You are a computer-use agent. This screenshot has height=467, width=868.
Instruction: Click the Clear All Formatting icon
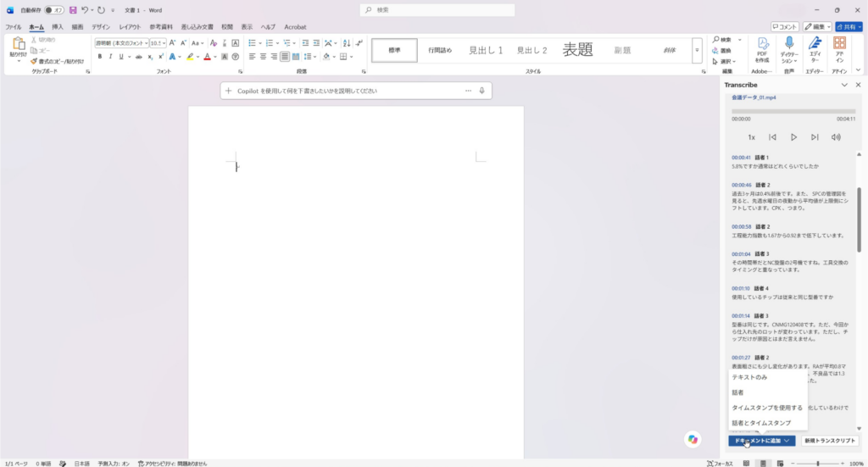213,42
